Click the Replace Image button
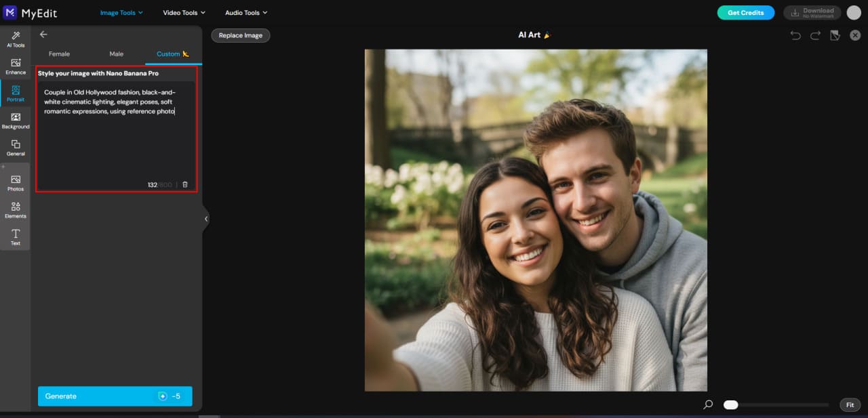 tap(240, 35)
